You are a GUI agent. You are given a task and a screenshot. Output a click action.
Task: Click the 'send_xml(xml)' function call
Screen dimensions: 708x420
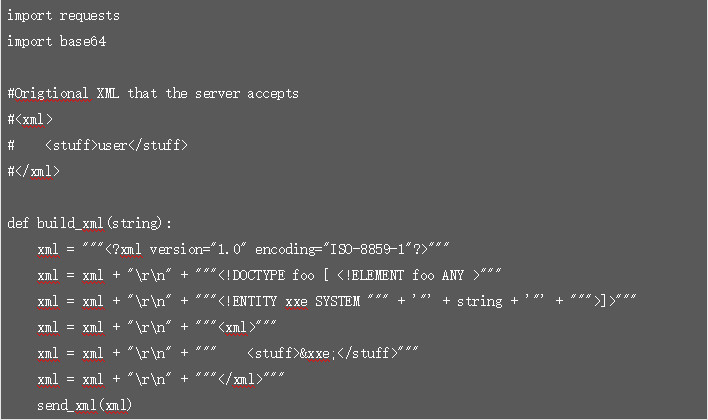(84, 405)
